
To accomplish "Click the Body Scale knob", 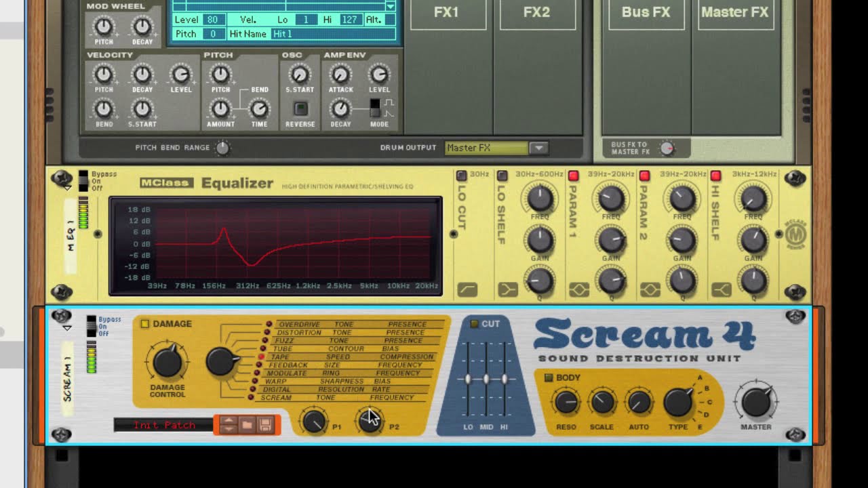I will coord(602,403).
